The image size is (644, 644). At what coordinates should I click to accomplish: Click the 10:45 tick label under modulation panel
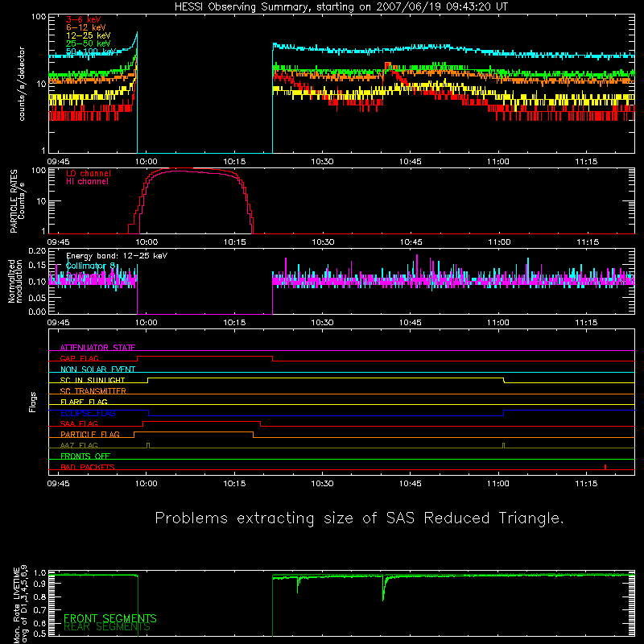pyautogui.click(x=411, y=323)
